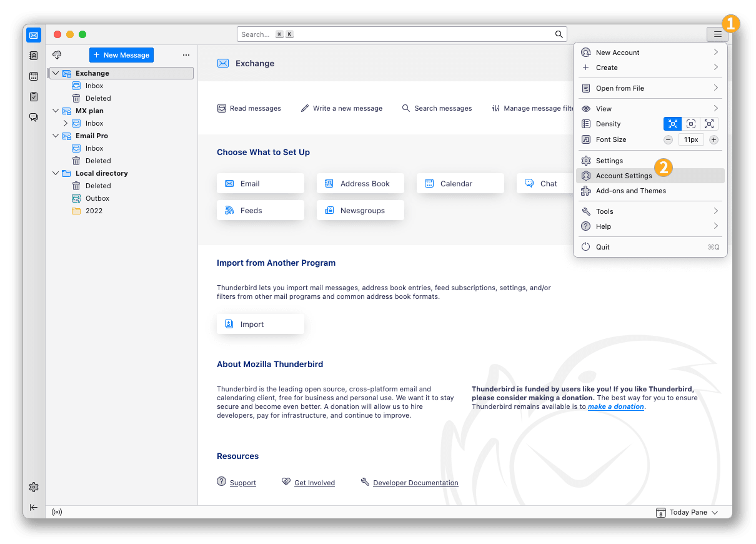The width and height of the screenshot is (756, 544).
Task: Open the Chat space icon
Action: 34,117
